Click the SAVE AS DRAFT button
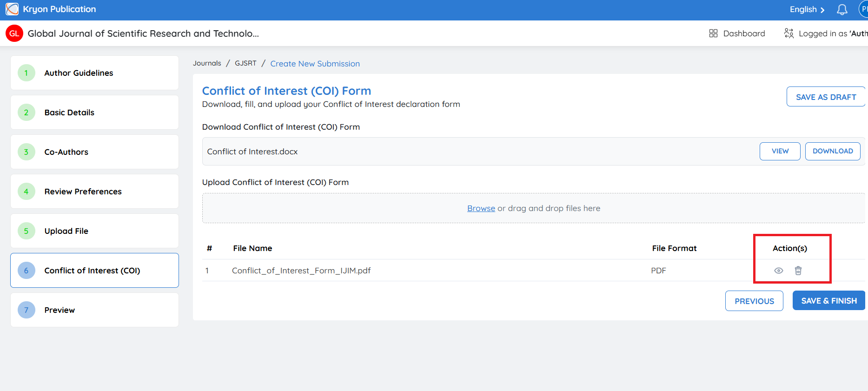Screen dimensions: 868x391 click(x=826, y=97)
